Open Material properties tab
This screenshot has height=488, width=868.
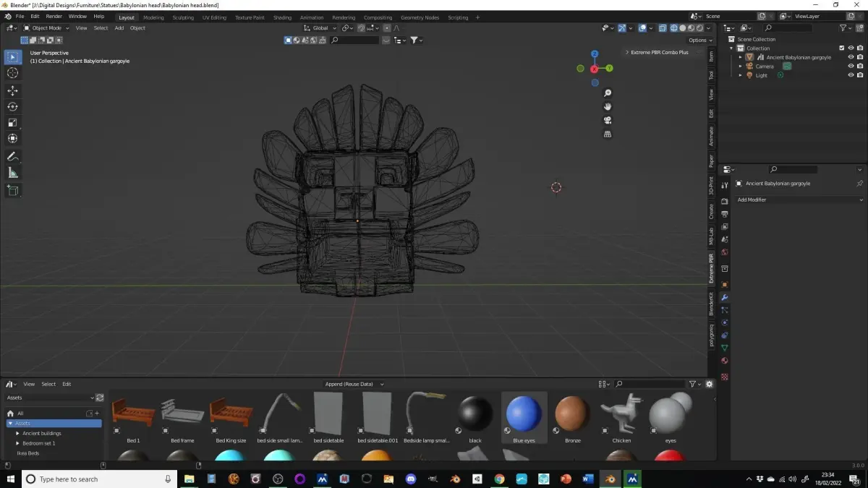(x=724, y=361)
